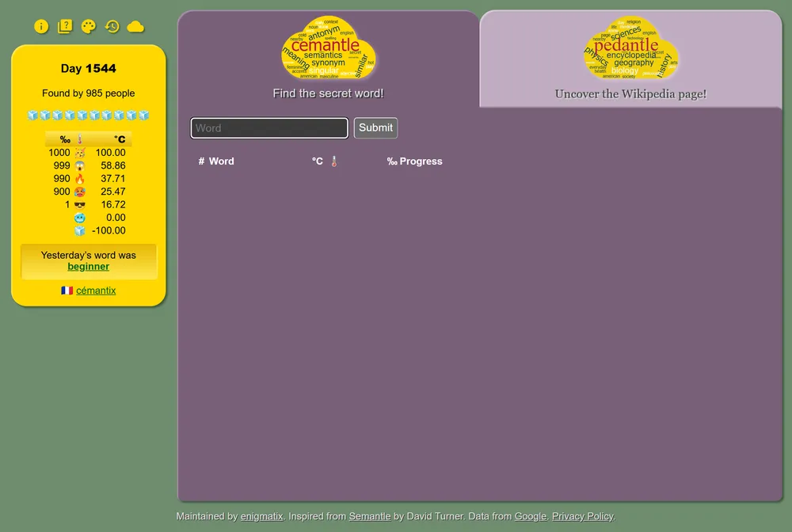The image size is (792, 532).
Task: Focus the Word input field
Action: pyautogui.click(x=269, y=127)
